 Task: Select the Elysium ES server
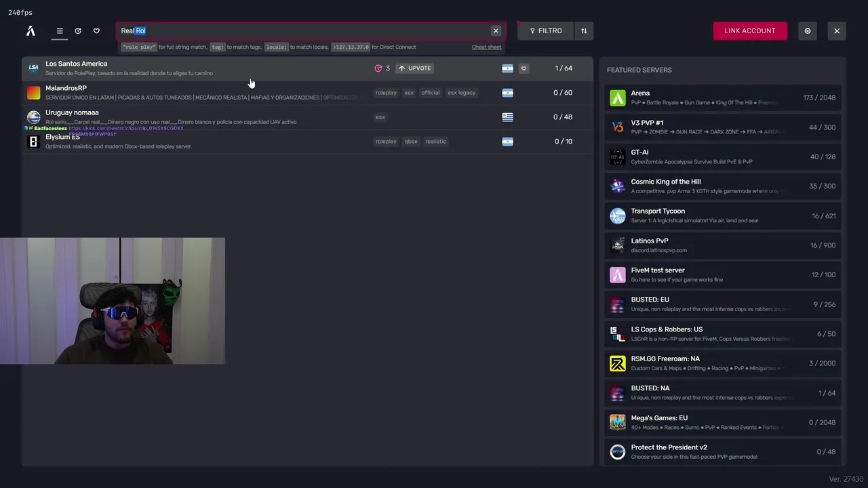(307, 141)
